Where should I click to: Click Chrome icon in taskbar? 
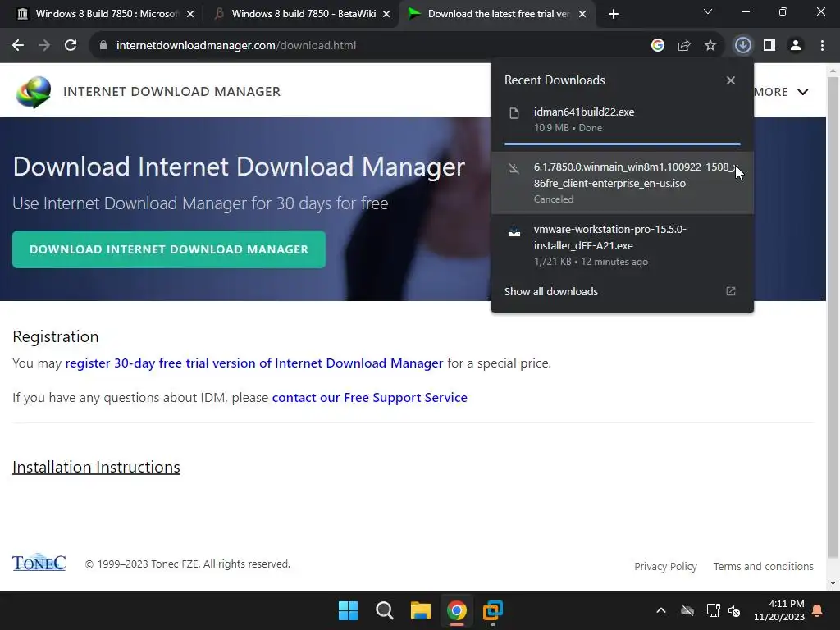[456, 610]
